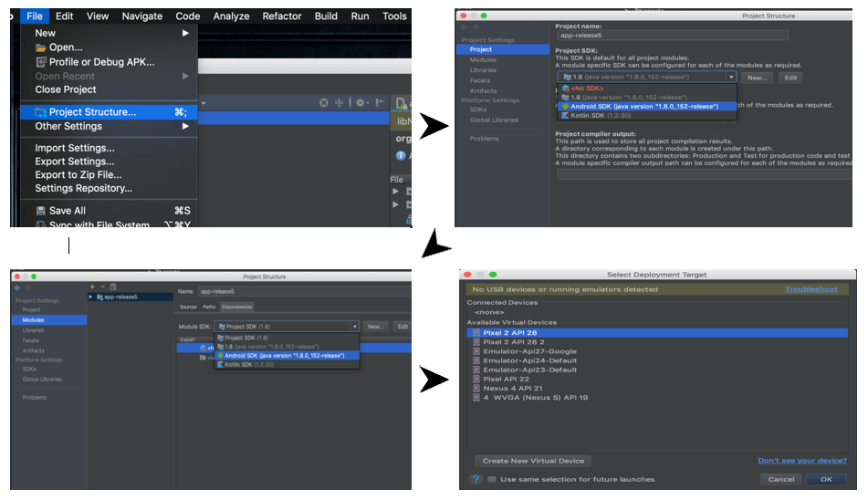Click the module Name field
Screen dimensions: 868x501
[303, 291]
